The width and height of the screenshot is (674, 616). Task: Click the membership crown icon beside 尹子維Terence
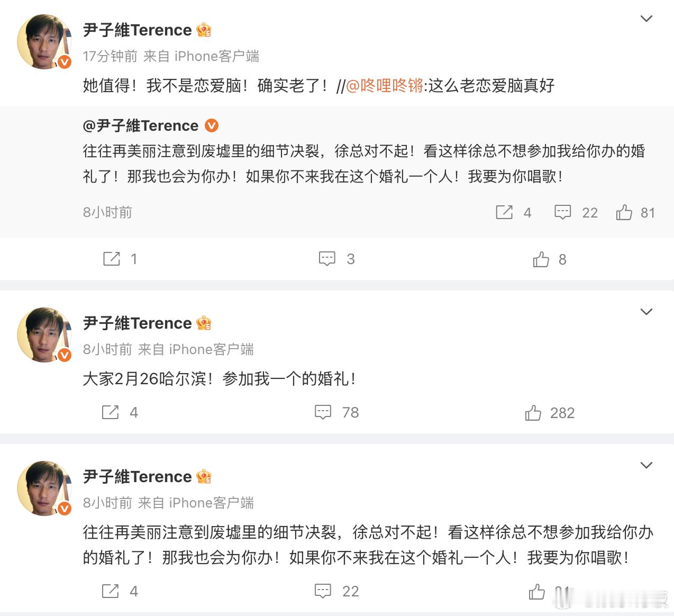coord(204,30)
